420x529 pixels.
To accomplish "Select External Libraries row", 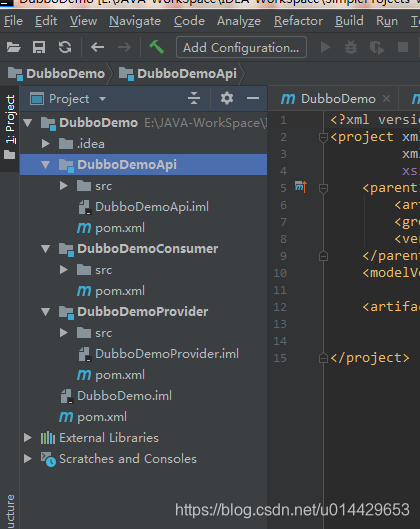I will click(143, 438).
